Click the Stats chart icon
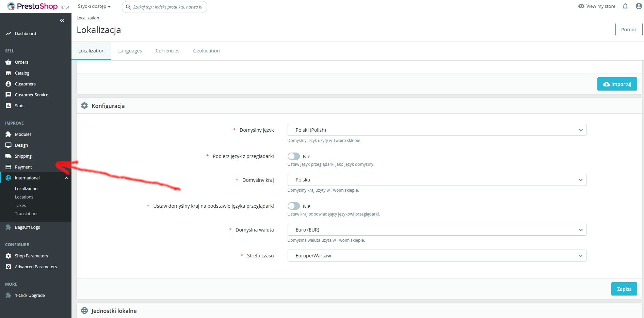 point(9,106)
